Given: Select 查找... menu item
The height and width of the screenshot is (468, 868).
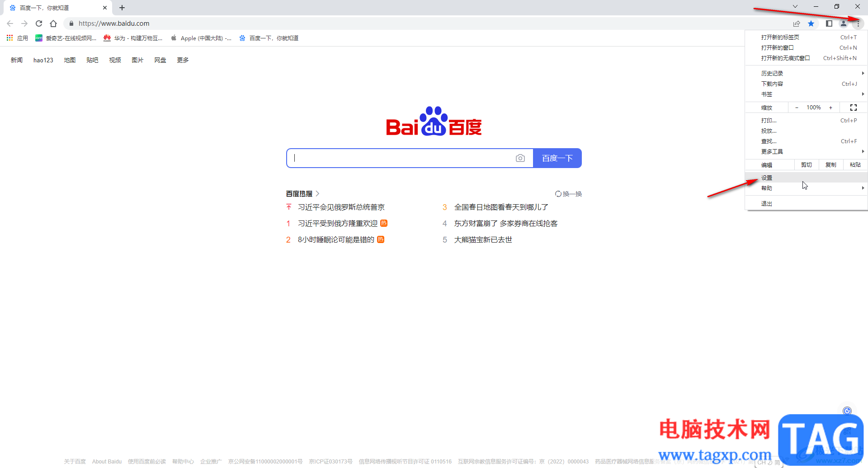Looking at the screenshot, I should coord(806,141).
